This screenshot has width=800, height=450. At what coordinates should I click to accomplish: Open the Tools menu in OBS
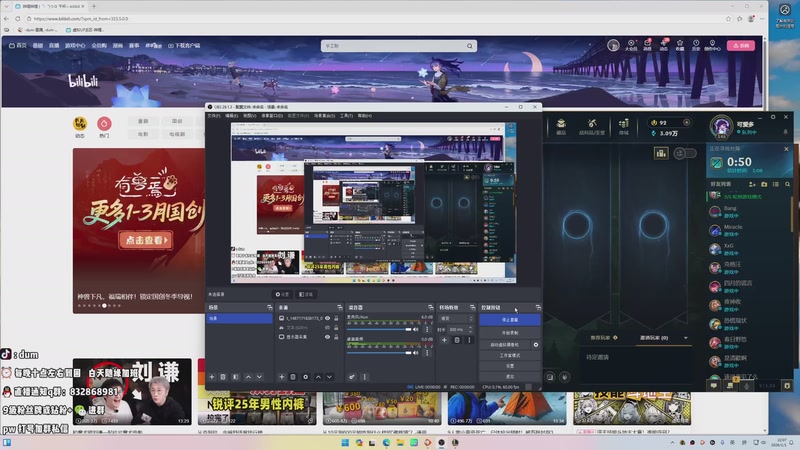pos(346,116)
